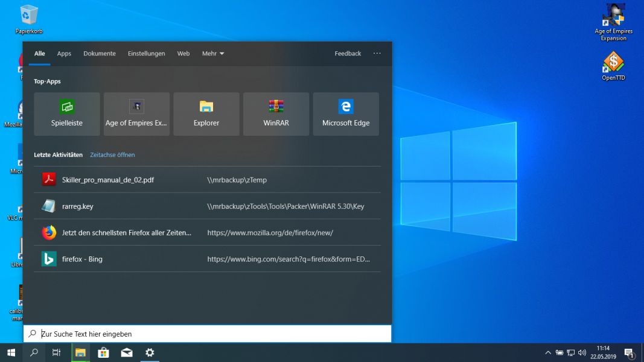This screenshot has height=362, width=644.
Task: Open the rarreg.key recent entry
Action: pos(208,206)
